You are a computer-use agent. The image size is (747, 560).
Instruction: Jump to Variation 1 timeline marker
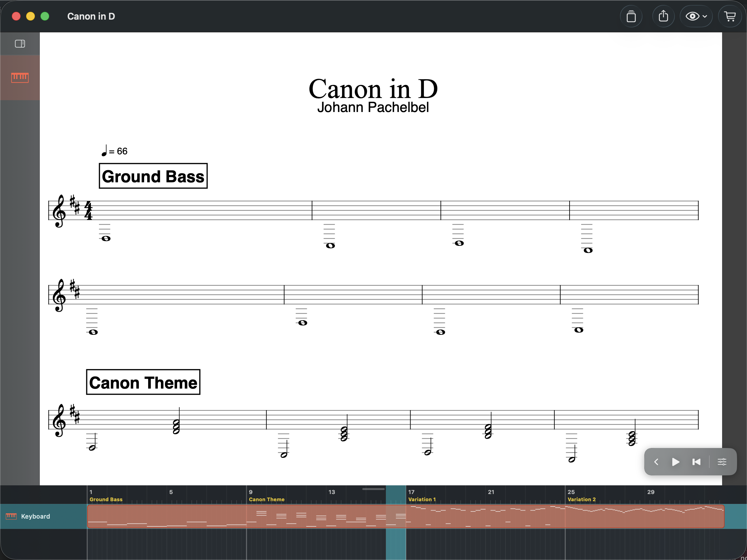click(422, 499)
